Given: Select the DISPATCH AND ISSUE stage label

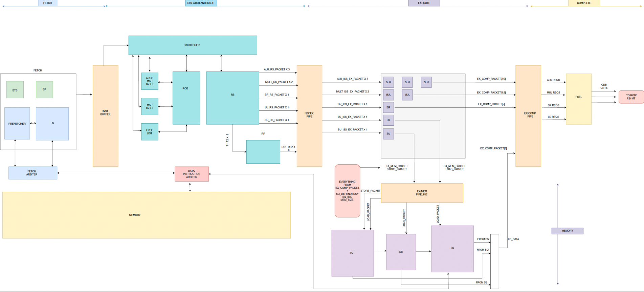Looking at the screenshot, I should 201,3.
